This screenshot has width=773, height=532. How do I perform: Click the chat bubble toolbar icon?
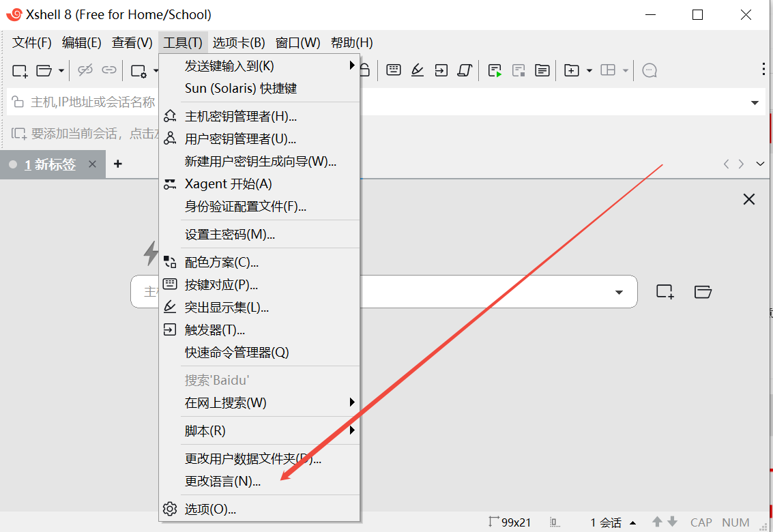(x=650, y=70)
